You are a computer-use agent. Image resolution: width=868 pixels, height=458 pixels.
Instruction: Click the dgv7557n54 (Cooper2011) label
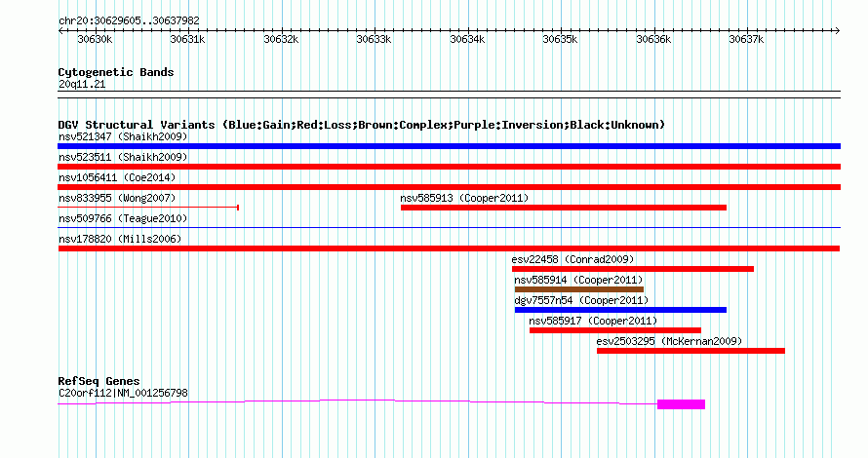[581, 300]
